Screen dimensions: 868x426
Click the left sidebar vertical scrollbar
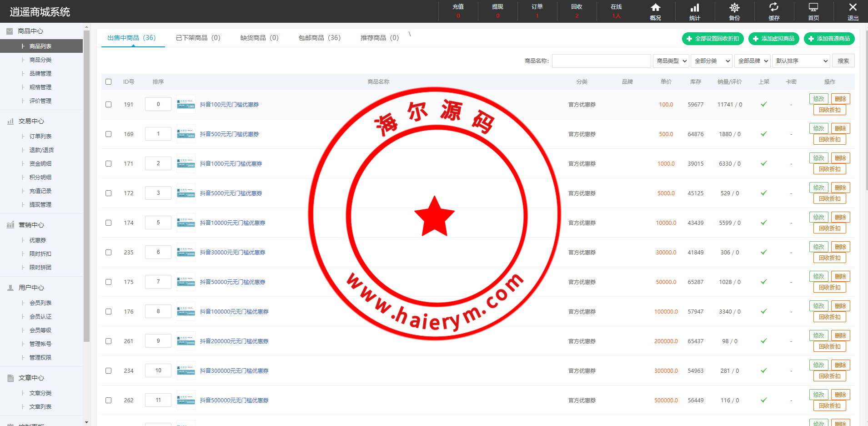86,182
